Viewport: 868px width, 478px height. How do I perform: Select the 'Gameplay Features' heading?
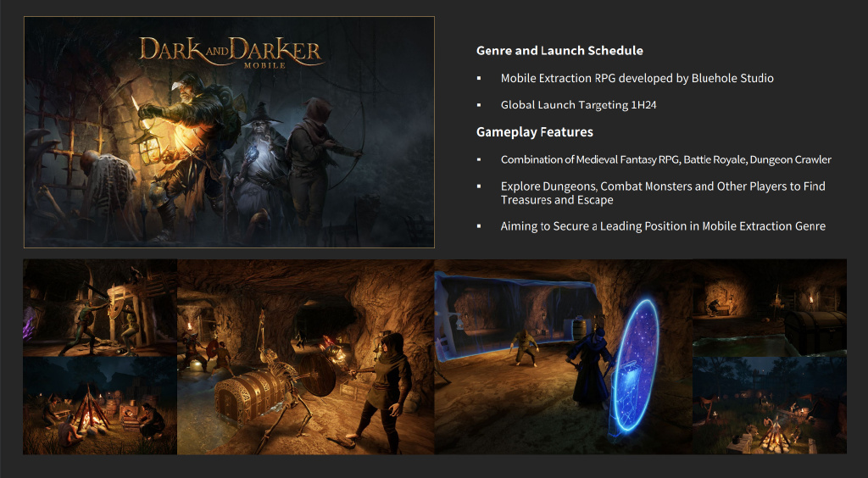(x=535, y=131)
